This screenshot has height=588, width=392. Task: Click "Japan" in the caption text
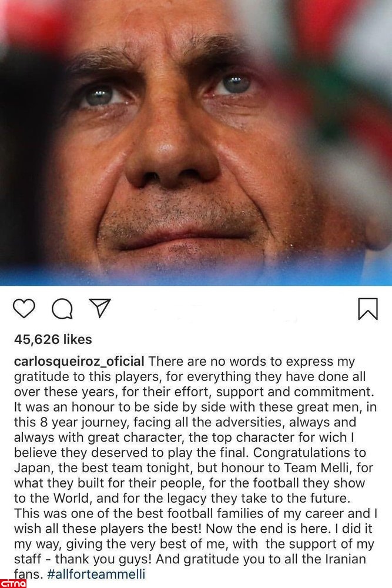click(x=28, y=467)
